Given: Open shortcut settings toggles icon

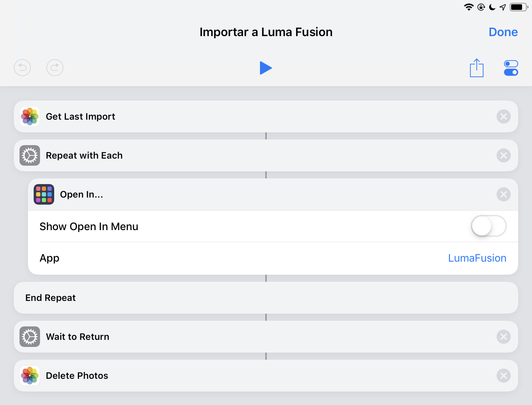Looking at the screenshot, I should tap(511, 68).
